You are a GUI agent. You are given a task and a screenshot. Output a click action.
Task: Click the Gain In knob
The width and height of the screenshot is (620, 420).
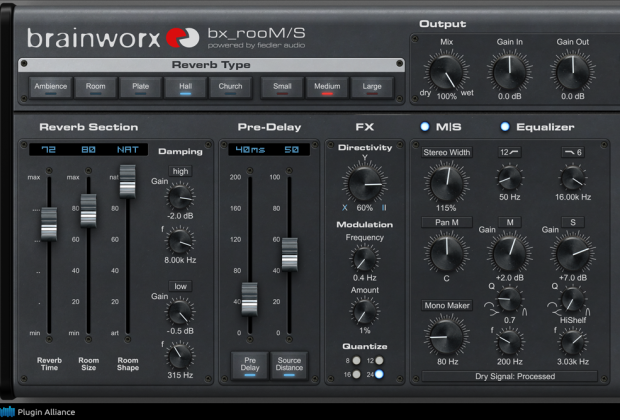[509, 72]
